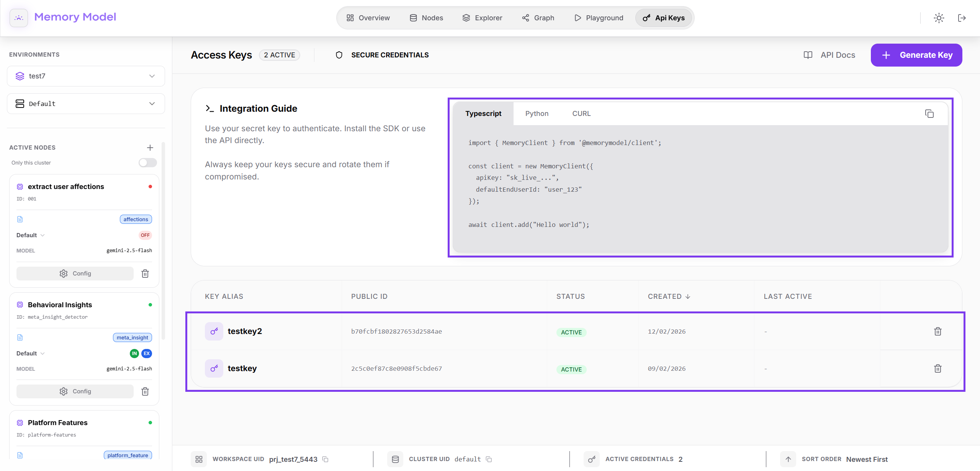
Task: Open the Playground navigation tab
Action: tap(599, 18)
